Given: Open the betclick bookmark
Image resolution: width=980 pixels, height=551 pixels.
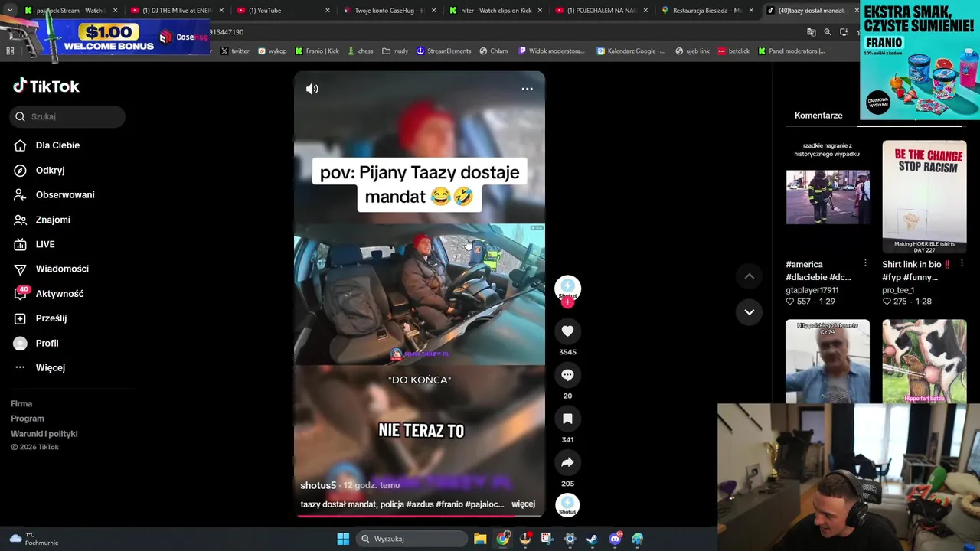Looking at the screenshot, I should point(733,51).
